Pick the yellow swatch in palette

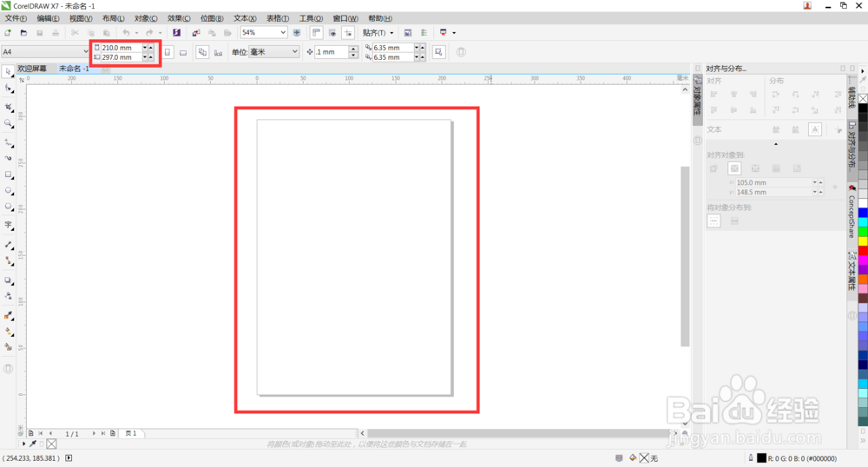click(863, 241)
